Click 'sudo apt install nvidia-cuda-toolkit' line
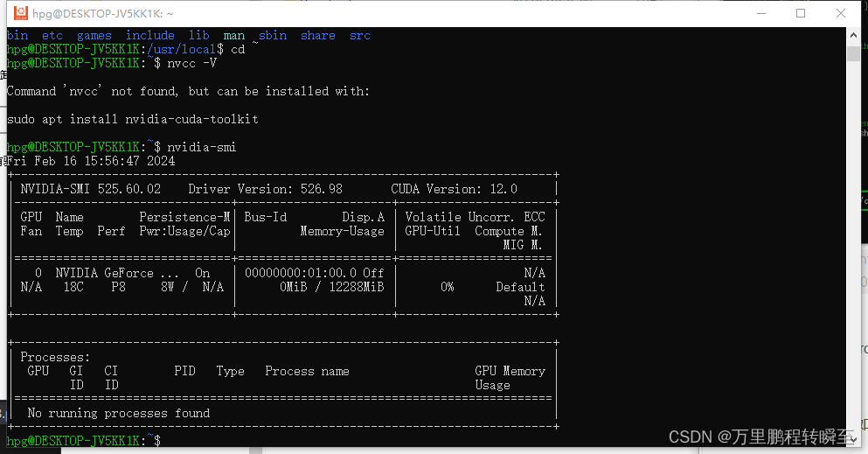 click(133, 119)
